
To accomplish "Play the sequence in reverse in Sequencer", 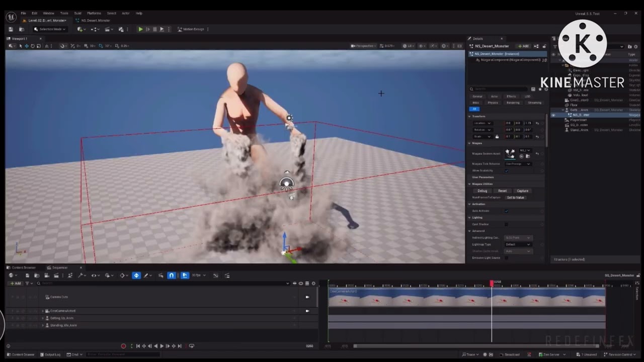I will pos(155,346).
